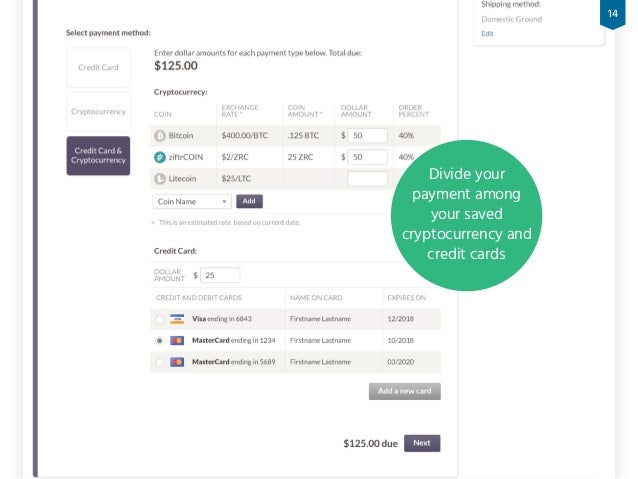Click the Bitcoin dollar amount field
The image size is (638, 479).
pyautogui.click(x=367, y=135)
